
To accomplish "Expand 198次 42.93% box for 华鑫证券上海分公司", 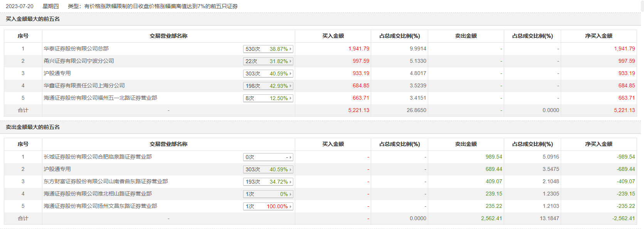I will [268, 86].
